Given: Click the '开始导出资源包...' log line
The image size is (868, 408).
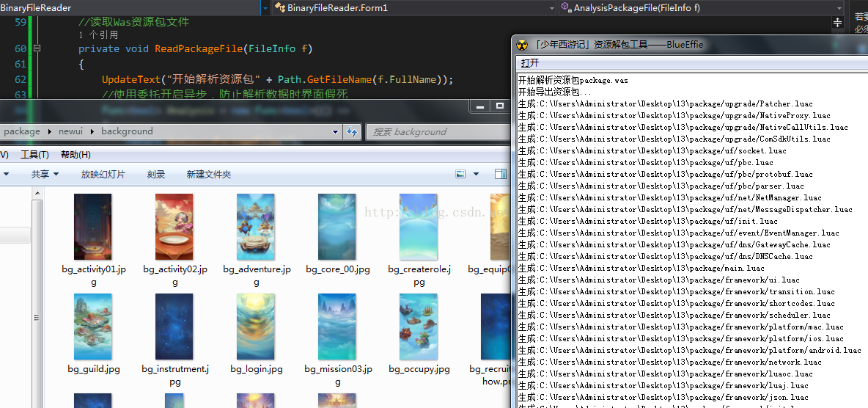Looking at the screenshot, I should point(555,92).
